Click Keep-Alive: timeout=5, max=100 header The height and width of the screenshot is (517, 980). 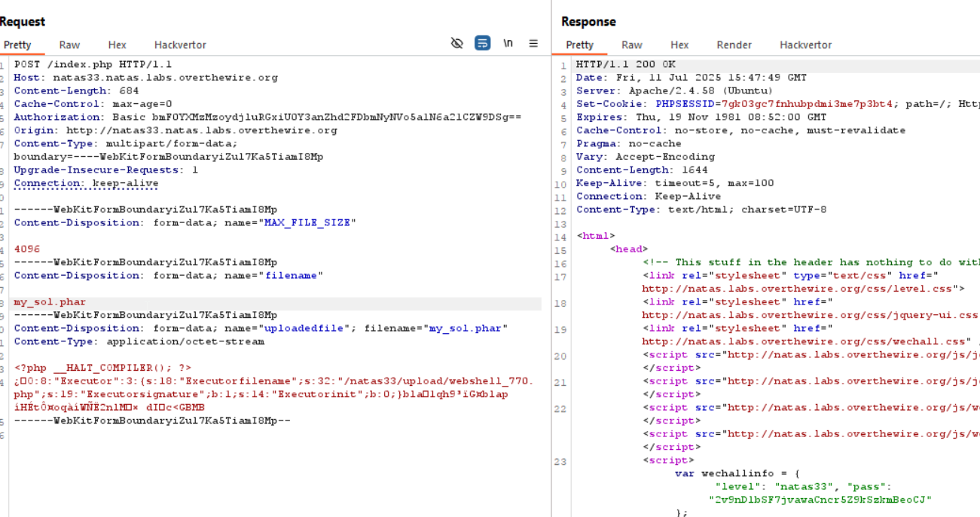tap(675, 183)
